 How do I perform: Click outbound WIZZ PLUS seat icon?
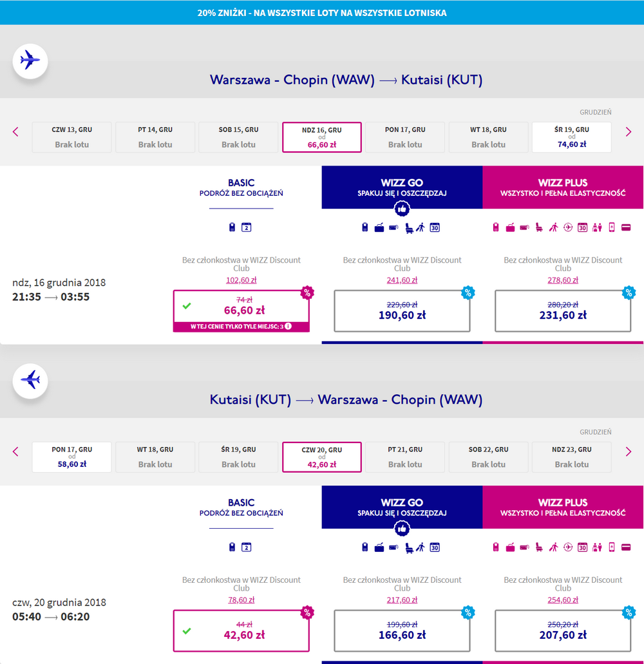tap(539, 228)
